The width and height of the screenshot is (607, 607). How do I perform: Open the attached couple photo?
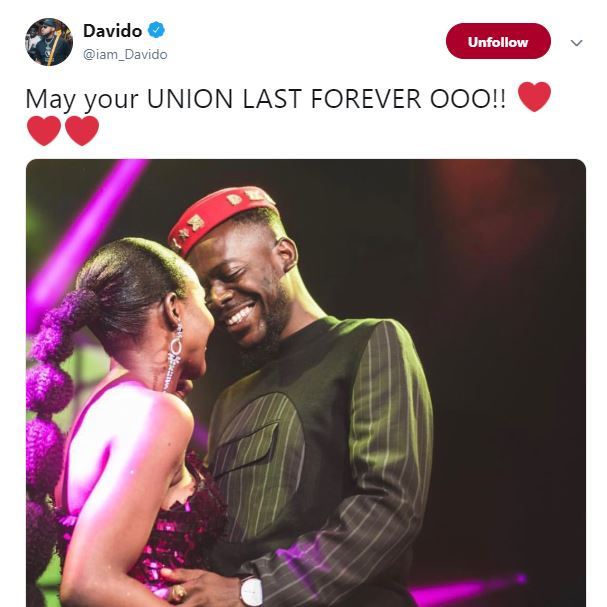coord(306,383)
